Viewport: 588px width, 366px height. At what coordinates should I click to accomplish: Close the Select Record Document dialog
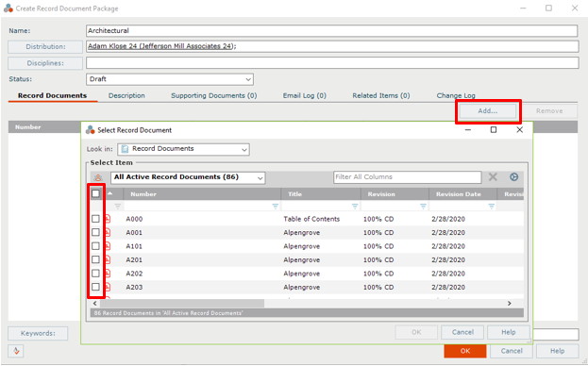(x=519, y=129)
